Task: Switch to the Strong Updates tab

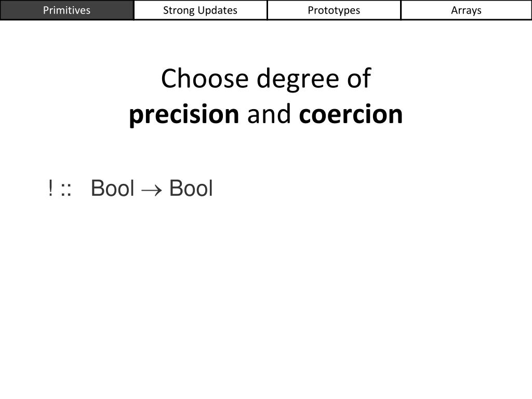Action: click(200, 10)
